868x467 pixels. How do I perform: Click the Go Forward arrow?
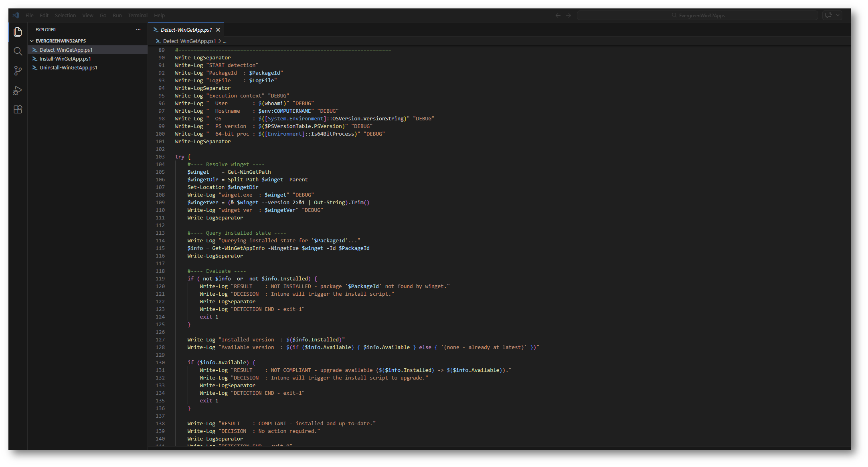pyautogui.click(x=569, y=16)
